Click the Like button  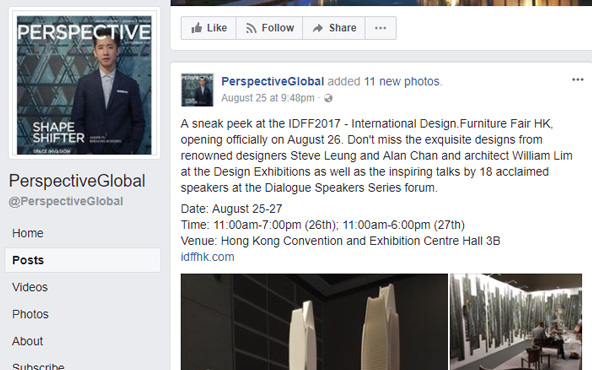[x=208, y=28]
